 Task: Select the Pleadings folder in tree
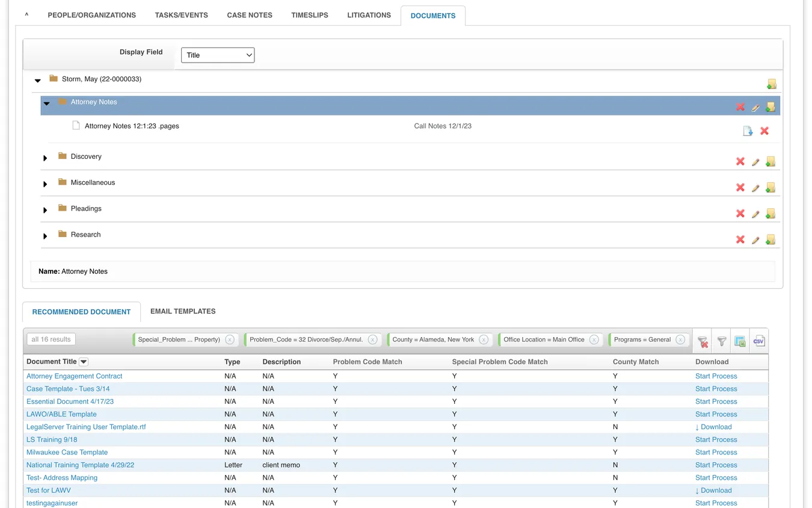(86, 208)
